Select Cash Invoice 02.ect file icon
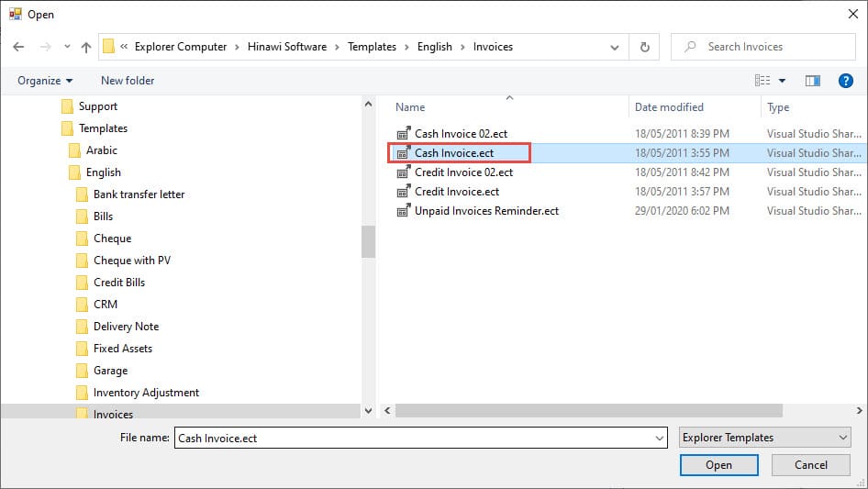The width and height of the screenshot is (868, 489). (x=404, y=133)
